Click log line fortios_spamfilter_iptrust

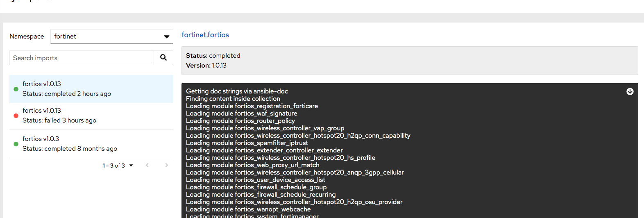tap(247, 143)
